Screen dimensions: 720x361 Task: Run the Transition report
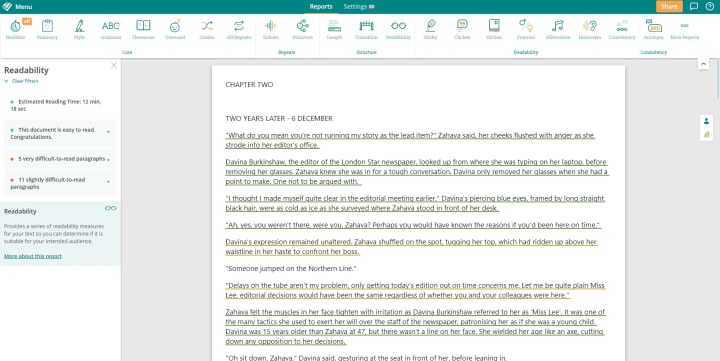[x=366, y=29]
